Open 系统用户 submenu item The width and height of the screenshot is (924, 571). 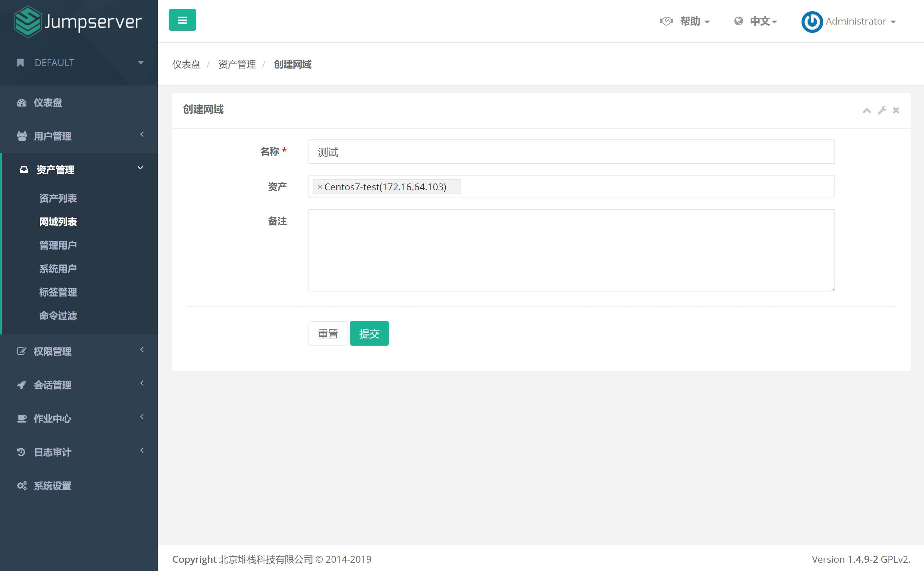point(58,268)
